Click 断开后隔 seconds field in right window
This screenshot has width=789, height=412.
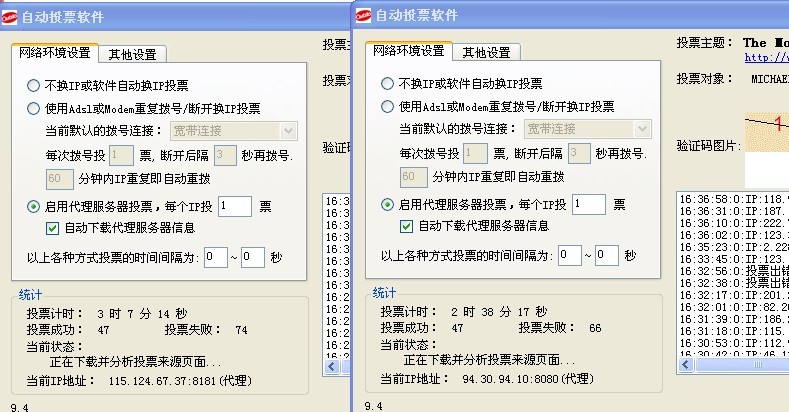tap(579, 153)
